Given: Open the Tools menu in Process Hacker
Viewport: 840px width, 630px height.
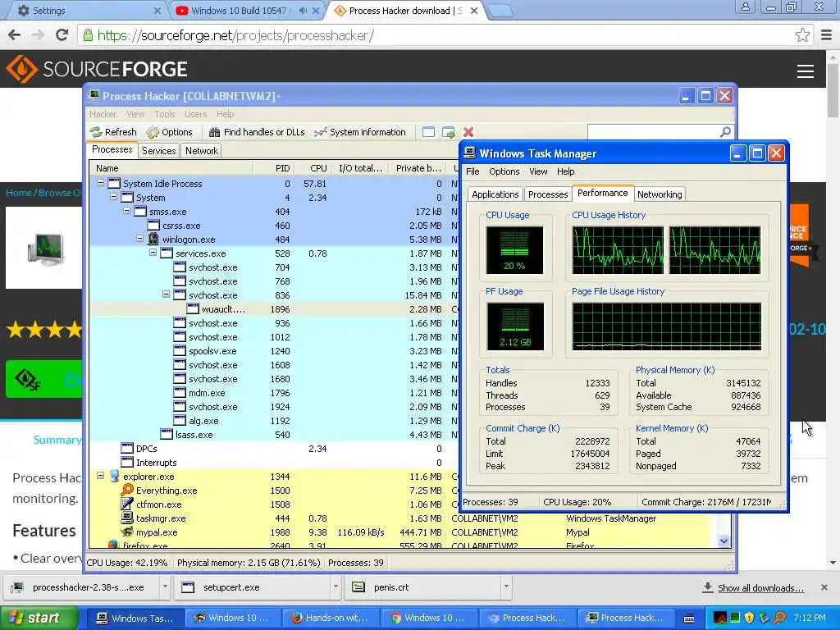Looking at the screenshot, I should [x=165, y=114].
